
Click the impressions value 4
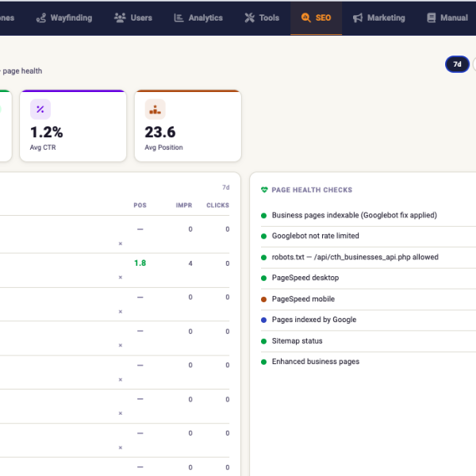click(190, 263)
